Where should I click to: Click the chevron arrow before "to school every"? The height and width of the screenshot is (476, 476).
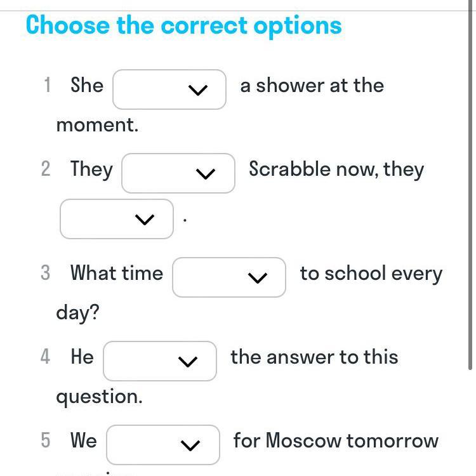[x=258, y=278]
